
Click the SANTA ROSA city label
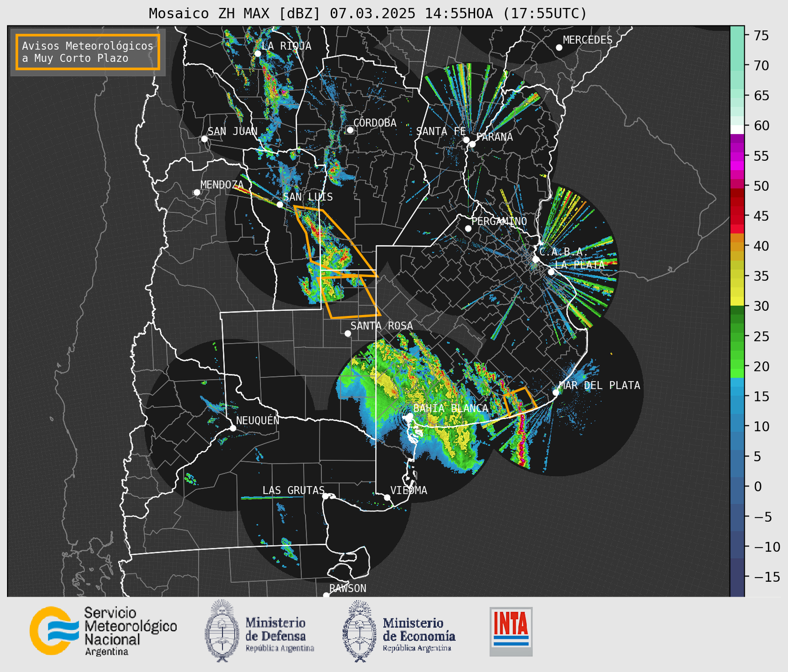click(382, 326)
